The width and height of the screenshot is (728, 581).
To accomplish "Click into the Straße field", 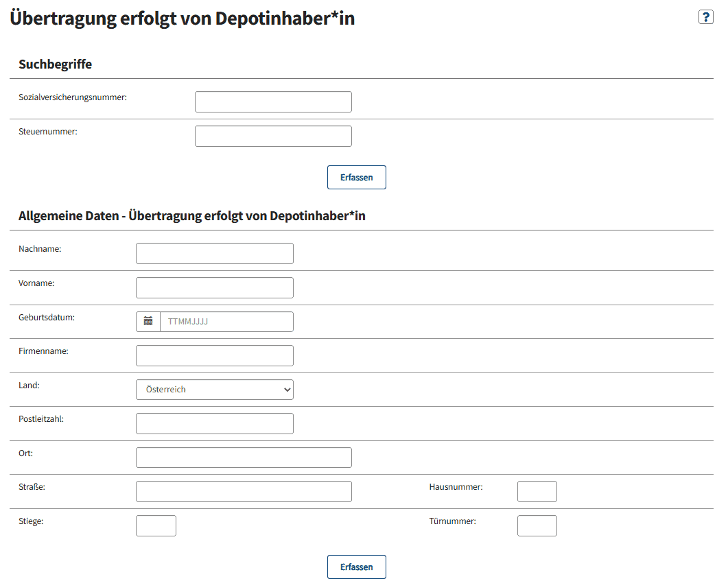I will 244,491.
